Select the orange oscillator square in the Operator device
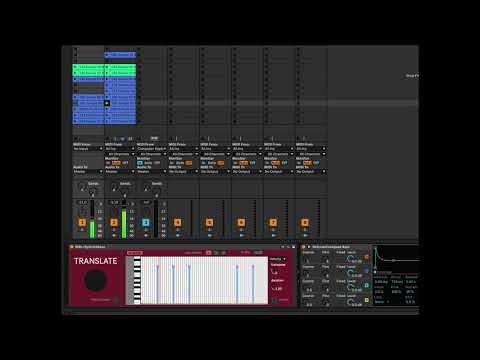The image size is (480, 360). point(367,257)
